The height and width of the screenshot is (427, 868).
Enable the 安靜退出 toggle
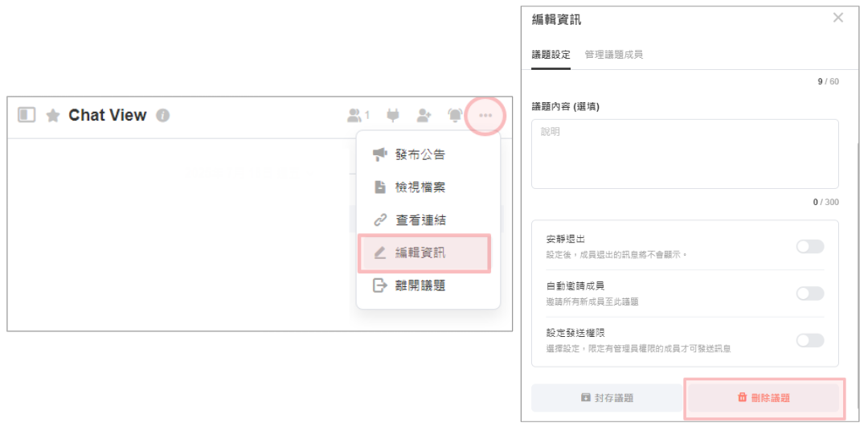[809, 246]
